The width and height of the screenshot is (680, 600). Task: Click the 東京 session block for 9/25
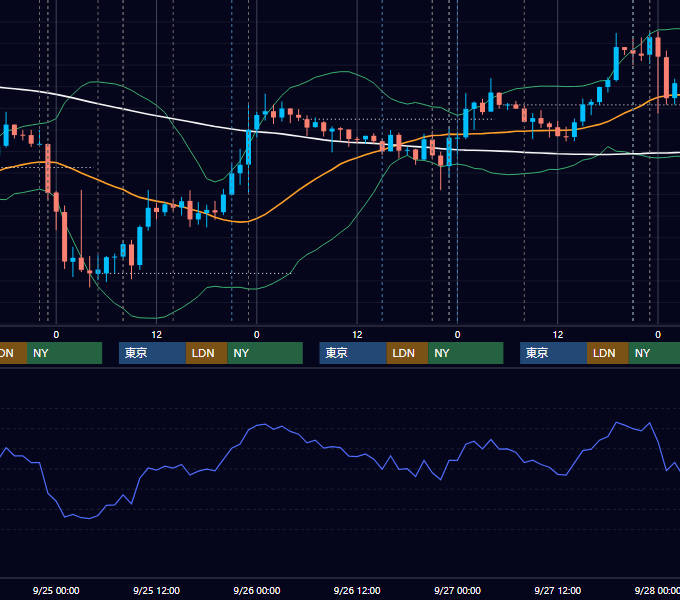[152, 353]
